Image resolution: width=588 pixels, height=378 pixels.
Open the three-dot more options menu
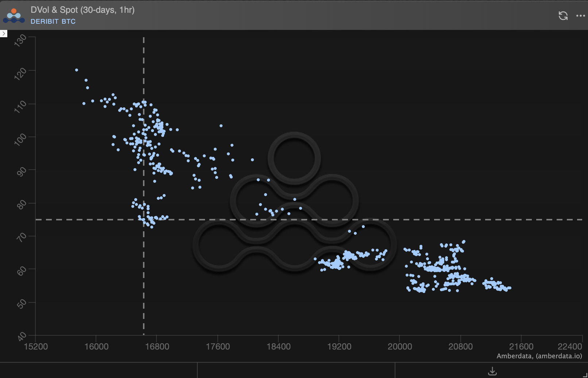coord(581,16)
